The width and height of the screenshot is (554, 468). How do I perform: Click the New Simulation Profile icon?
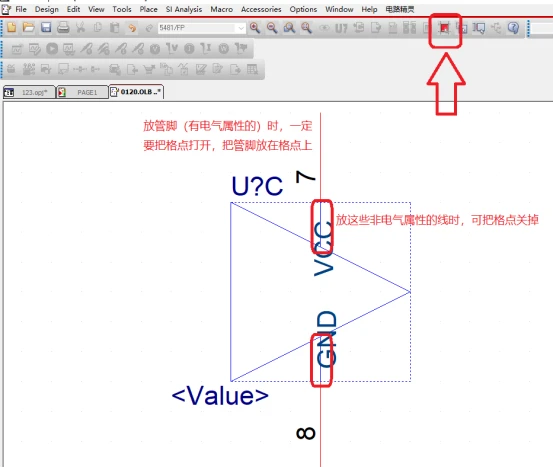tap(17, 49)
